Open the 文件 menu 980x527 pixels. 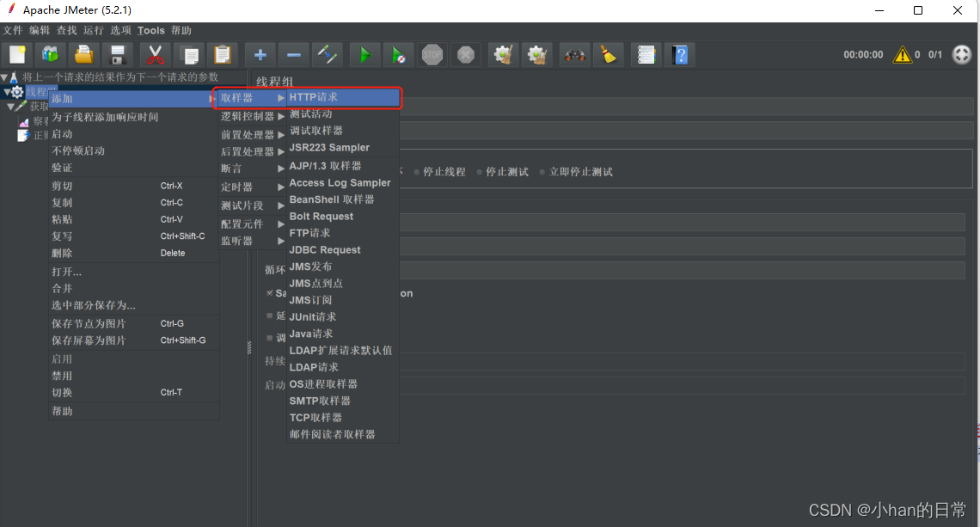tap(13, 30)
